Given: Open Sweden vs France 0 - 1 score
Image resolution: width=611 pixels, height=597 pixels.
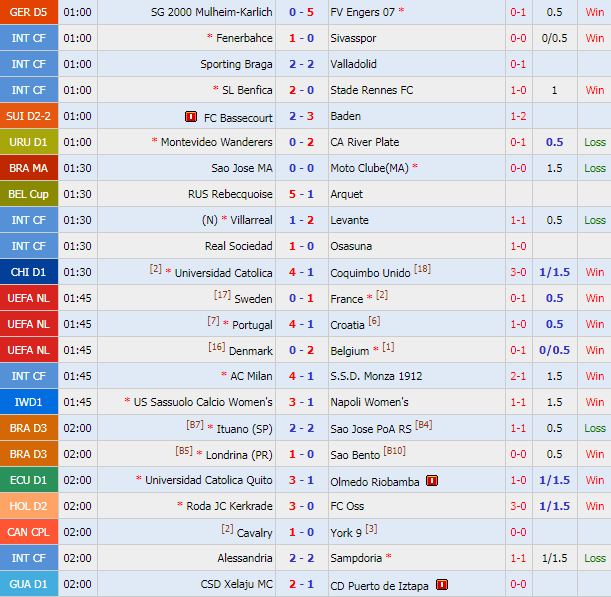Looking at the screenshot, I should pyautogui.click(x=301, y=298).
